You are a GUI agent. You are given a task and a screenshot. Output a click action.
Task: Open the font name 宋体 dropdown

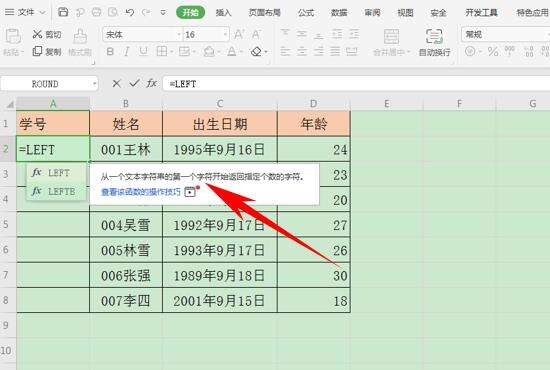coord(179,35)
